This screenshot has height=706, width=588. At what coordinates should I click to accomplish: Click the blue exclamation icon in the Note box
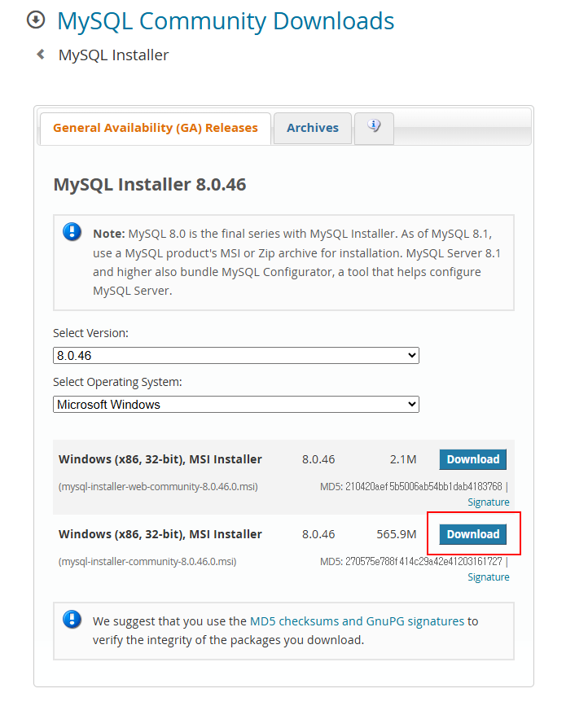pos(72,232)
